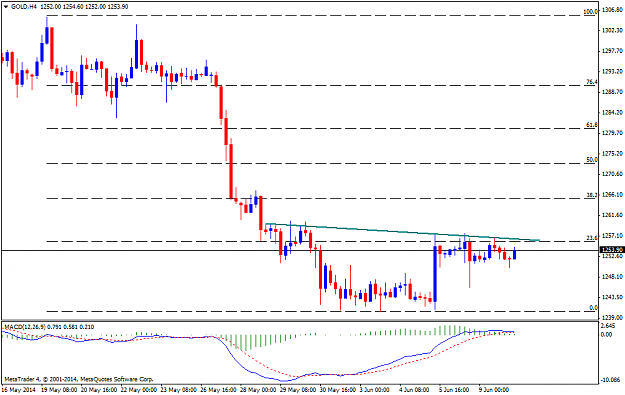Viewport: 625px width, 395px height.
Task: Click the 20 May 16:00 time label
Action: (x=99, y=389)
